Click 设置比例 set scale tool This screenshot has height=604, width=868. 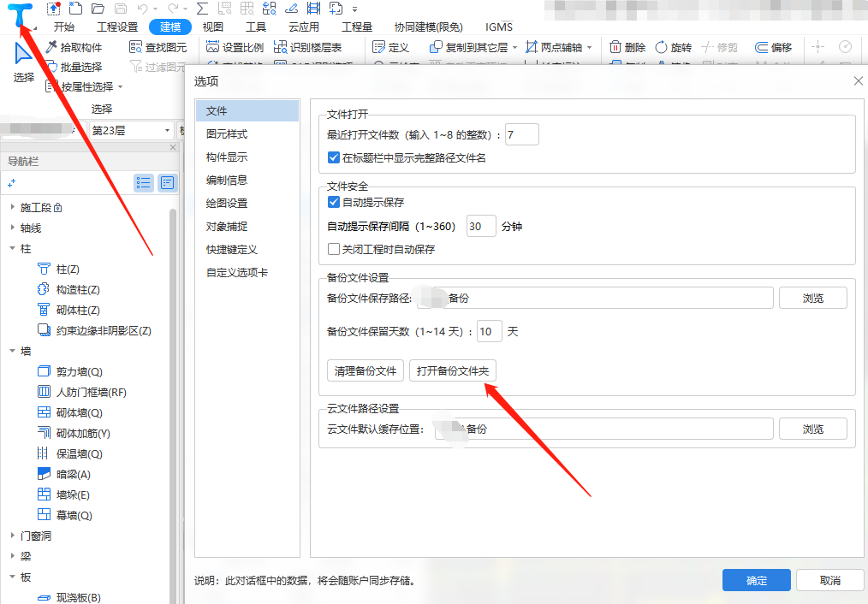coord(235,48)
